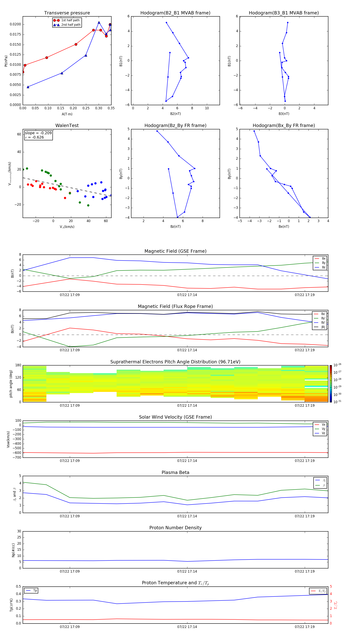This screenshot has width=351, height=644.
Task: Click the '10^-26' colorbar label
Action: click(337, 365)
